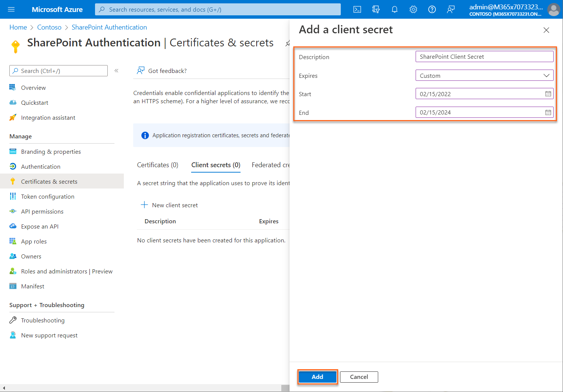
Task: Open the Start date calendar picker
Action: tap(548, 94)
